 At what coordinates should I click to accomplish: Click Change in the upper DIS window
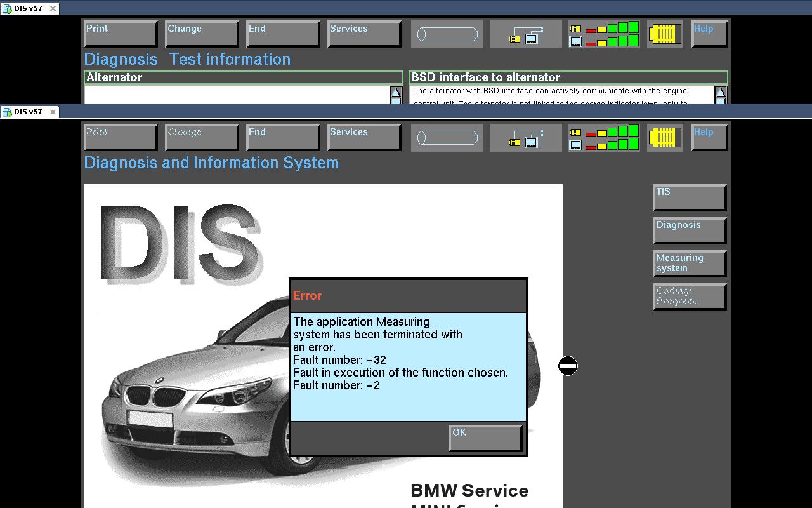(x=202, y=34)
